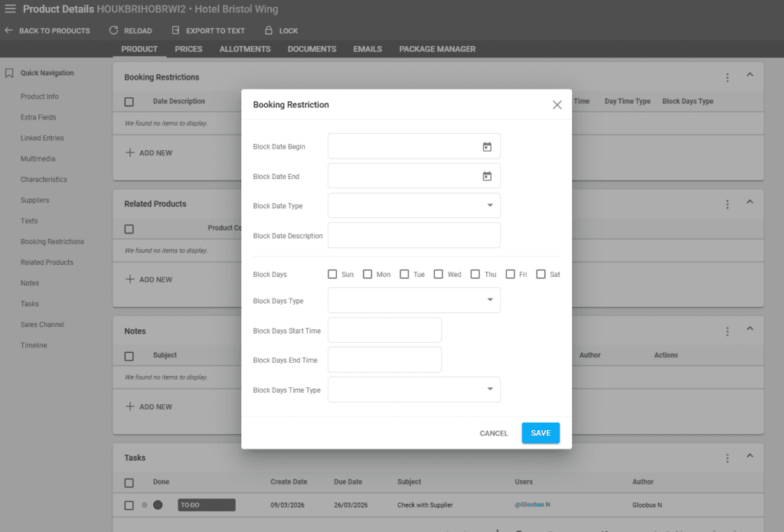Click Cancel in the dialog
This screenshot has width=784, height=532.
tap(493, 433)
